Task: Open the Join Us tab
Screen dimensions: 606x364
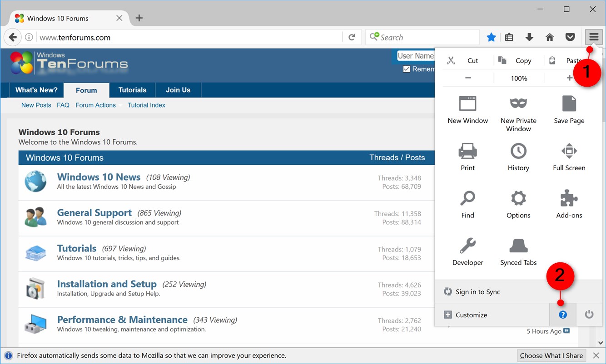Action: point(178,90)
